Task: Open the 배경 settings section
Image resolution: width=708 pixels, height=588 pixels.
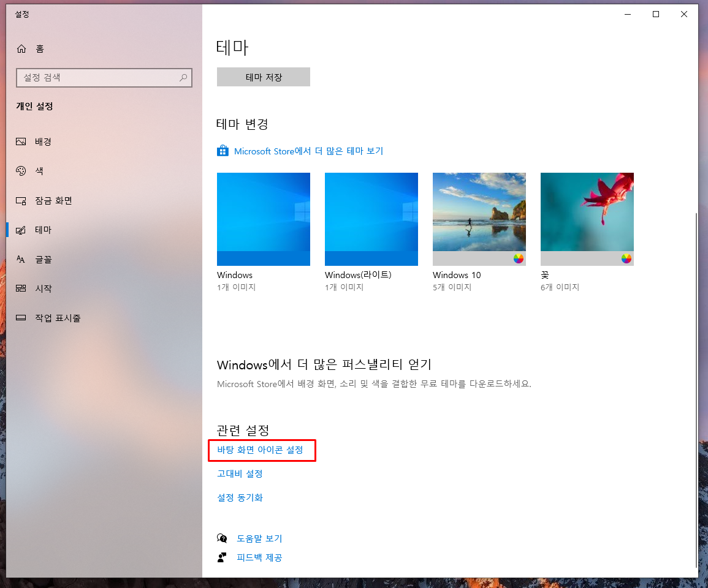Action: 104,141
